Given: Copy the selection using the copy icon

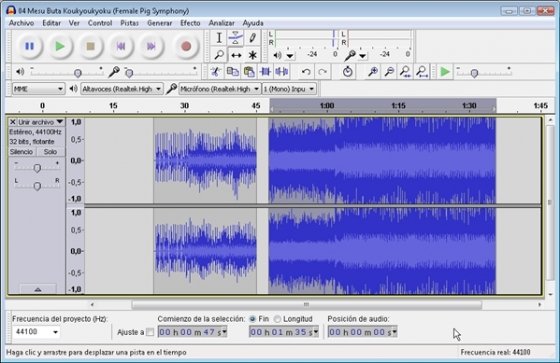Looking at the screenshot, I should (232, 72).
